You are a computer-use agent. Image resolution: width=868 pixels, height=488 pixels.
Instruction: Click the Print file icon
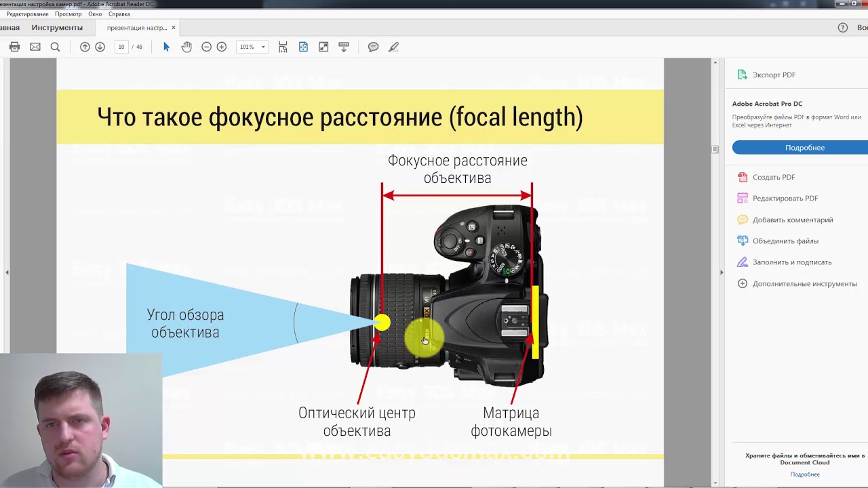pyautogui.click(x=15, y=47)
